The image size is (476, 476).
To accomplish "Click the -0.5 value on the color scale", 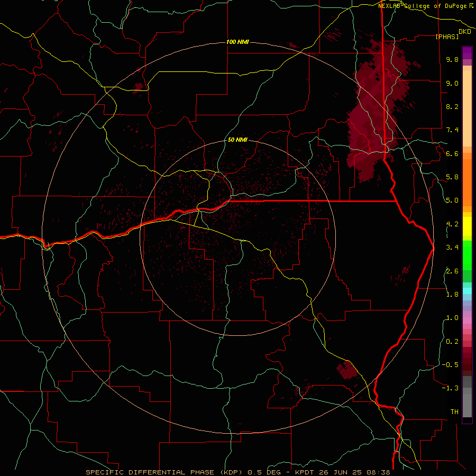I will coord(450,365).
